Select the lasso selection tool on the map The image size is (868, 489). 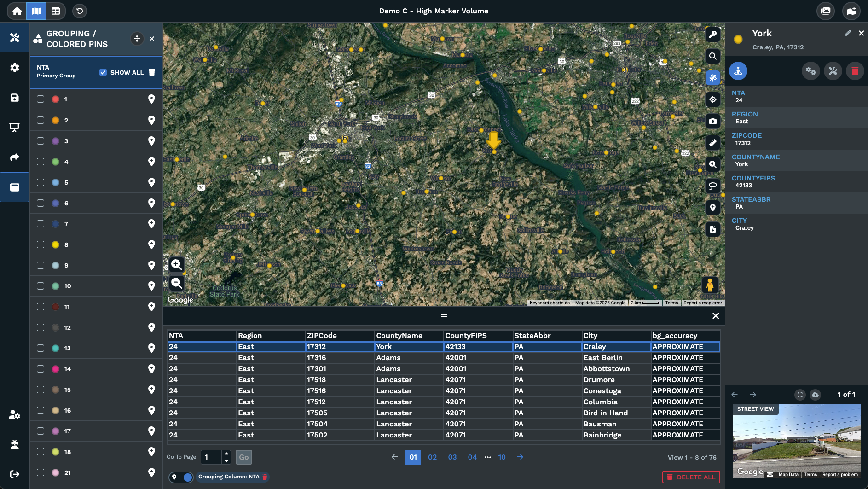[713, 186]
